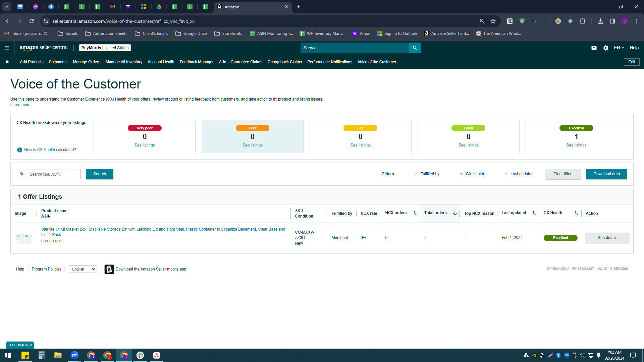
Task: Expand the CX Health filter dropdown
Action: click(472, 174)
